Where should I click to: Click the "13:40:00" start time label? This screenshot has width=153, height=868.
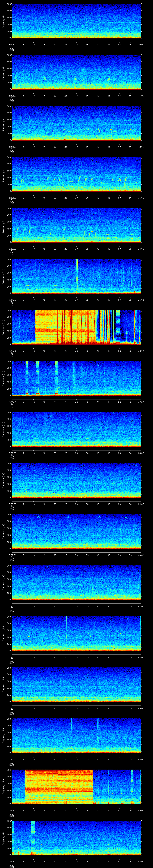pos(12,606)
